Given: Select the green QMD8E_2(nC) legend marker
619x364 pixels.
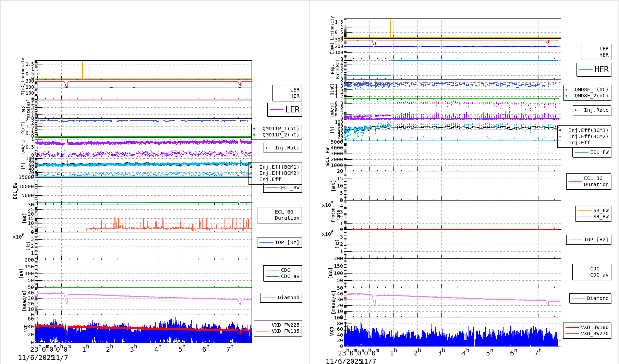Looking at the screenshot, I should coord(566,96).
